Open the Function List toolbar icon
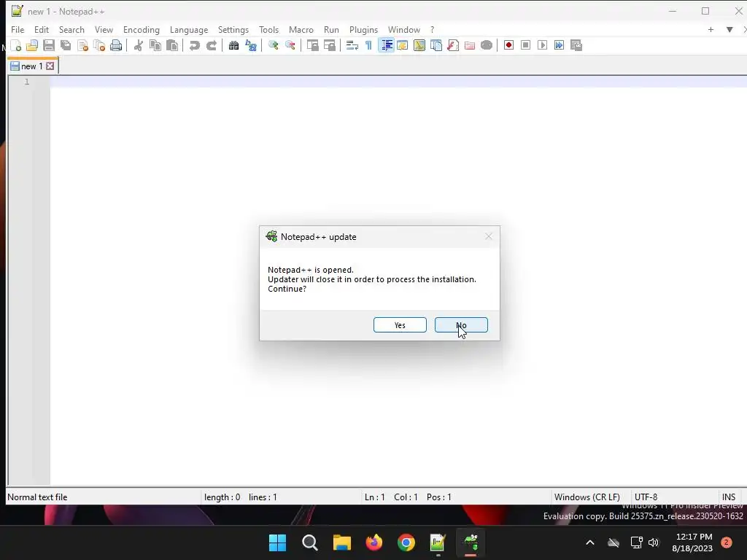 tap(453, 45)
